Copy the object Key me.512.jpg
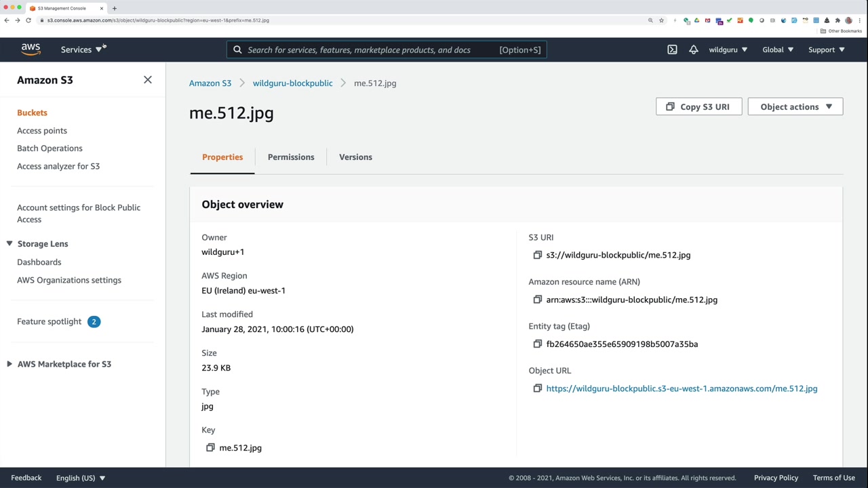The image size is (868, 488). tap(210, 447)
